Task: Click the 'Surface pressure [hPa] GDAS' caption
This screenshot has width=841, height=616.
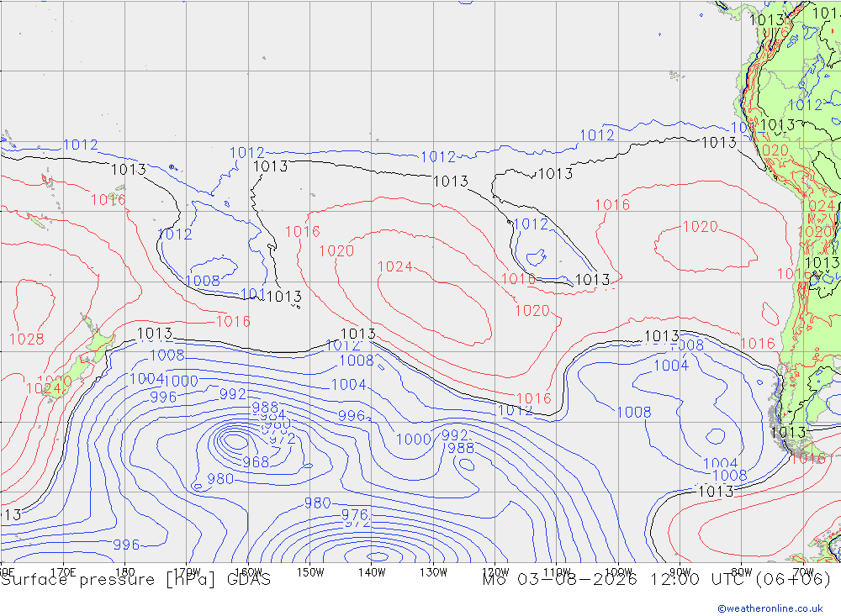Action: pos(135,580)
